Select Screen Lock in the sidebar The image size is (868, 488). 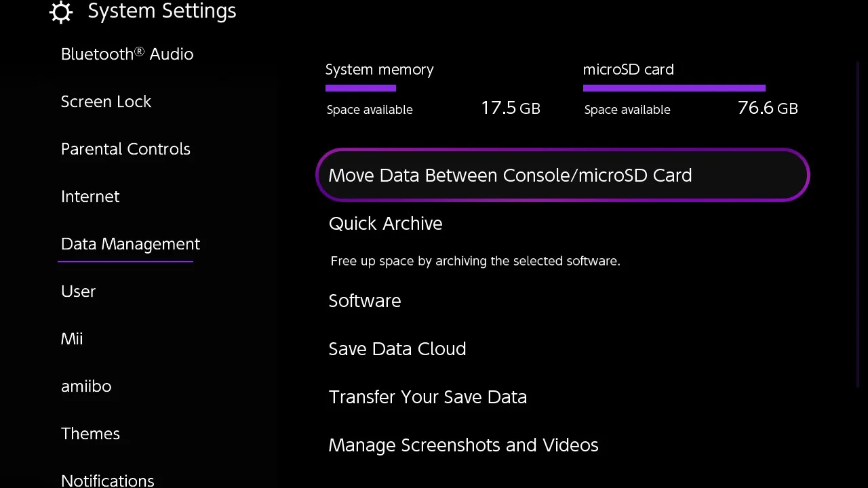106,102
